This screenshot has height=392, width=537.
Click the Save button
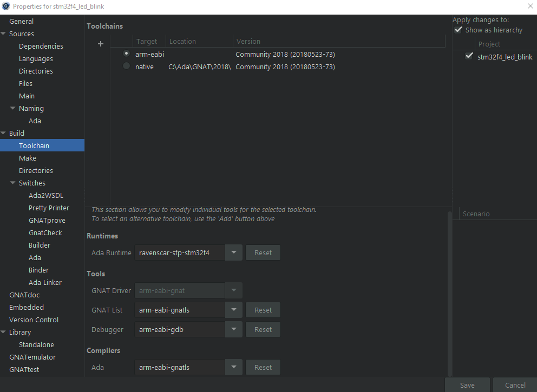[467, 385]
